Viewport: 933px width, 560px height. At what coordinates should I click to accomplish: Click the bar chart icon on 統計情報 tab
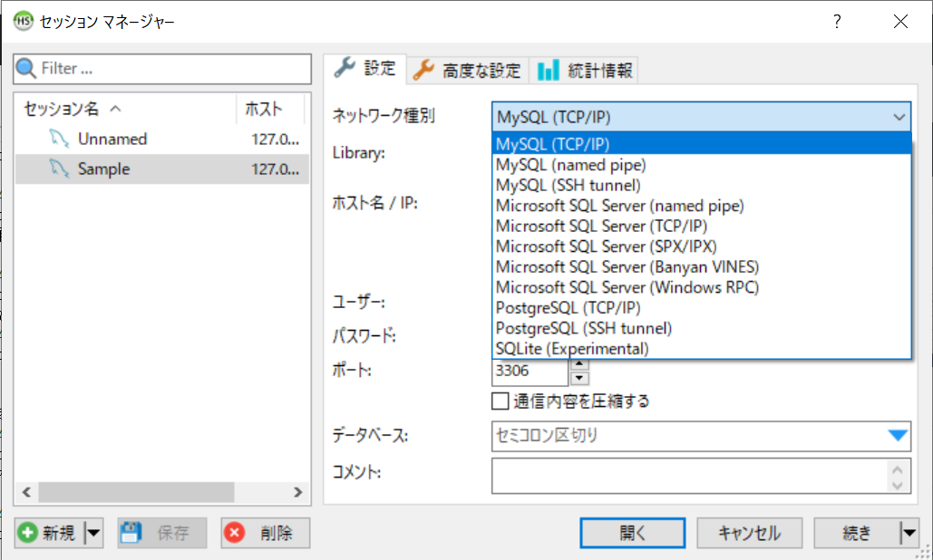coord(548,70)
